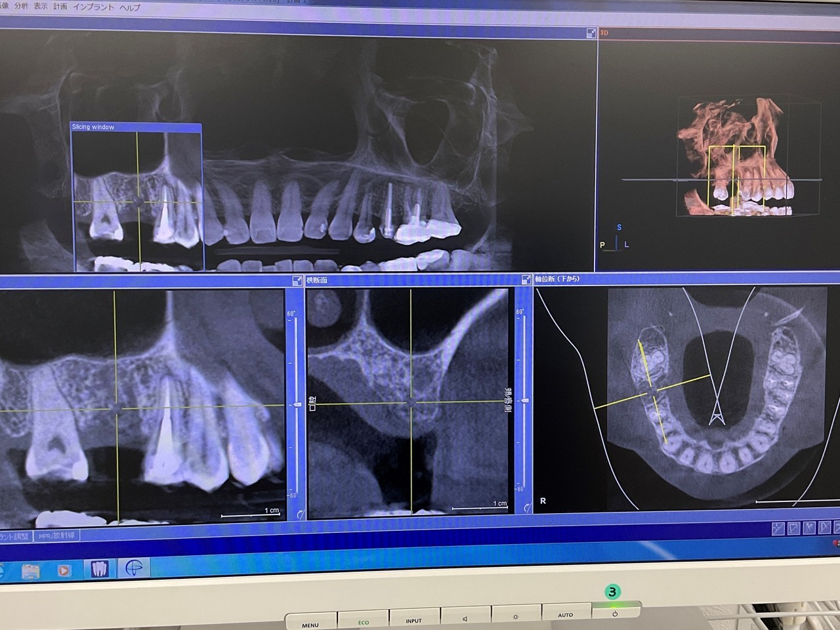Select the second measurement tool icon
Viewport: 840px width, 630px height.
coord(793,528)
